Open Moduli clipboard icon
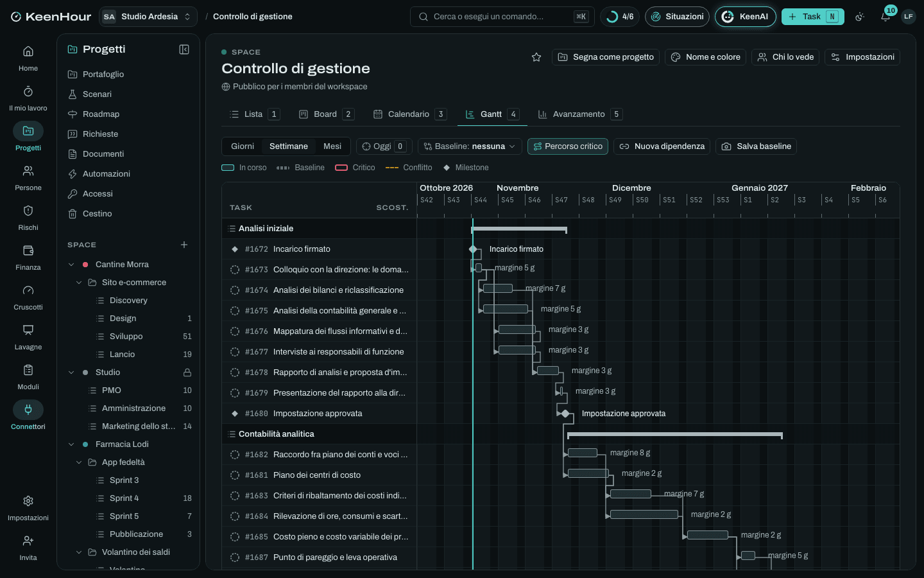 (x=28, y=370)
